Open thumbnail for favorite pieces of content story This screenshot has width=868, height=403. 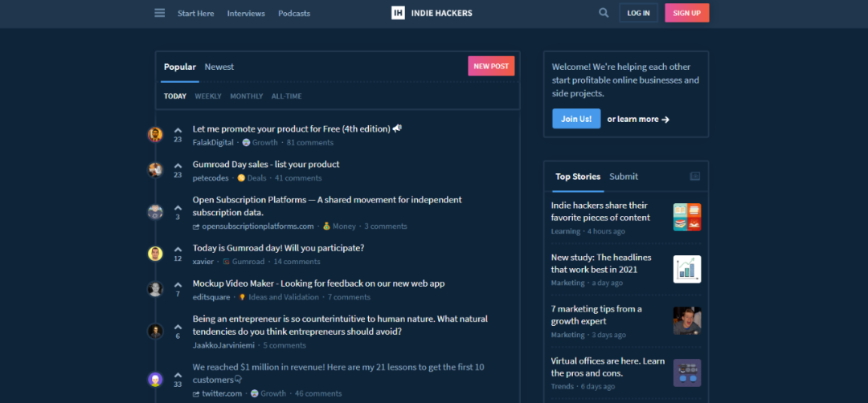pos(687,218)
